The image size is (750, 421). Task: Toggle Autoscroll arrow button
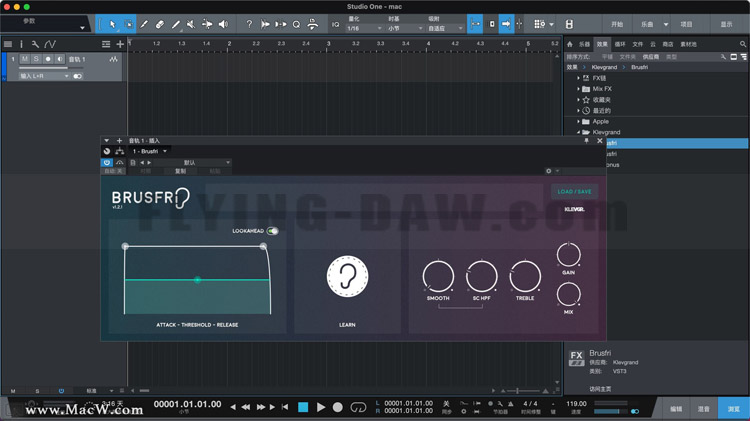[x=506, y=24]
